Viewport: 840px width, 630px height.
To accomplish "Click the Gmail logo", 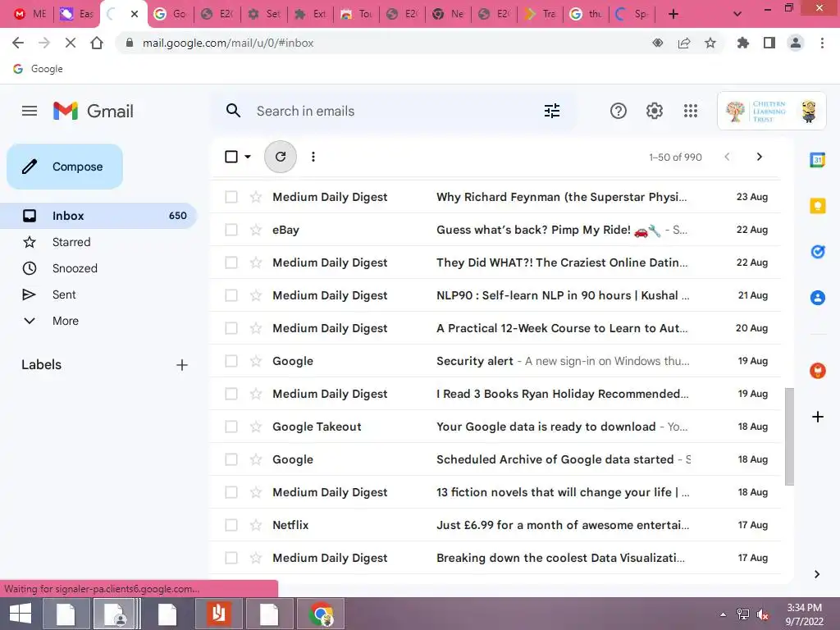I will click(x=94, y=111).
